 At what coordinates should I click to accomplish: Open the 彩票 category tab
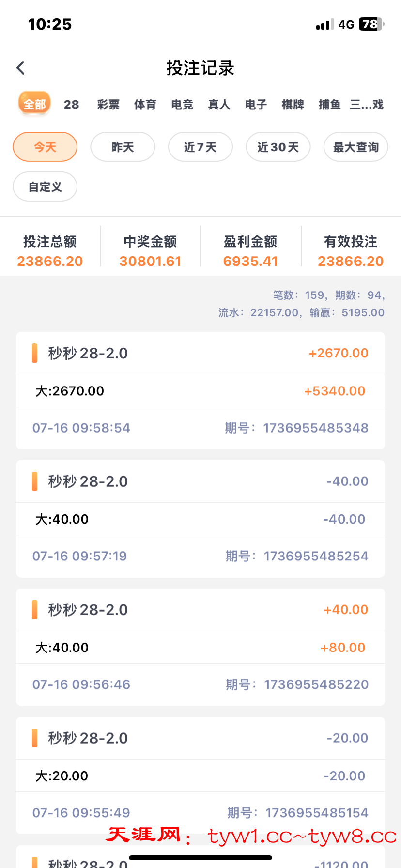coord(108,105)
